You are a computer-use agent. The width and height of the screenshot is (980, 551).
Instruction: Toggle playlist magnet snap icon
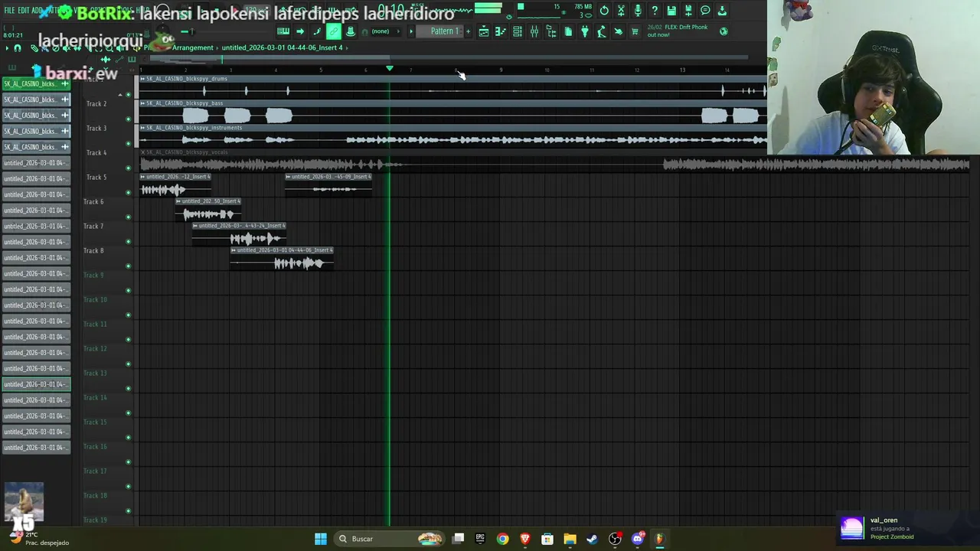click(17, 47)
